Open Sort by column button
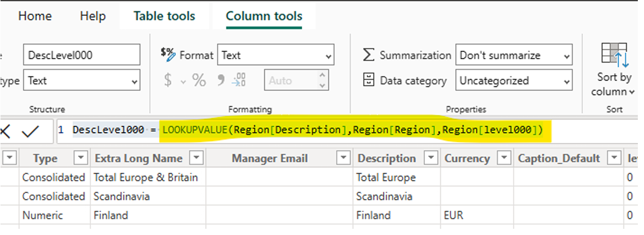The width and height of the screenshot is (644, 235). 615,70
